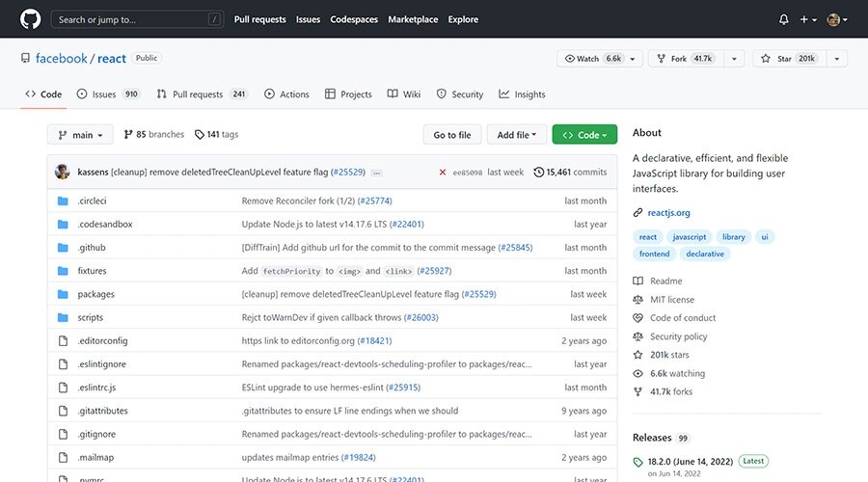Open Explore in top navigation
This screenshot has width=868, height=482.
[463, 19]
